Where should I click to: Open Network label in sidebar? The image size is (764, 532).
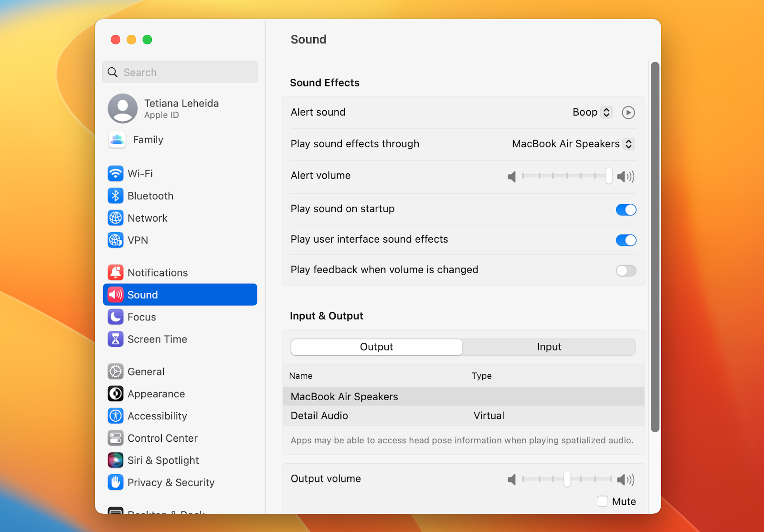[x=148, y=218]
